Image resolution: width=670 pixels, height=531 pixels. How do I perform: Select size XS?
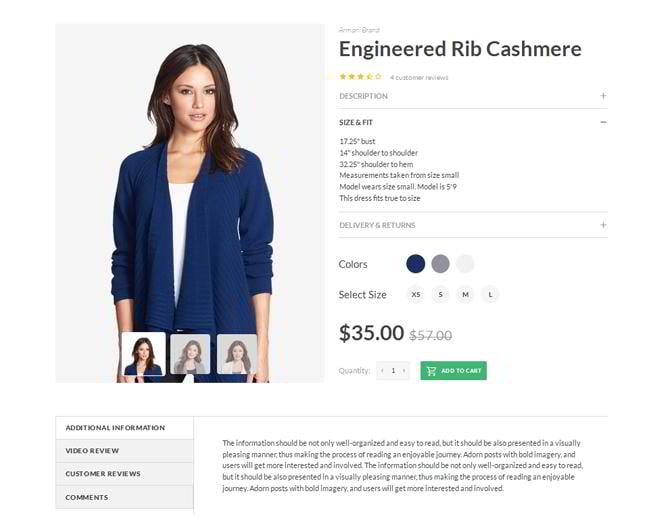[x=416, y=294]
